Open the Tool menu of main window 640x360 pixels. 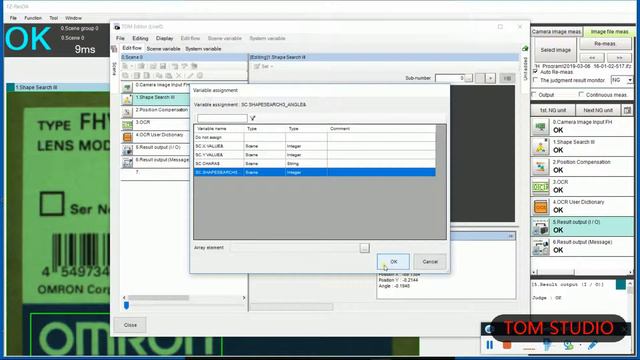53,18
